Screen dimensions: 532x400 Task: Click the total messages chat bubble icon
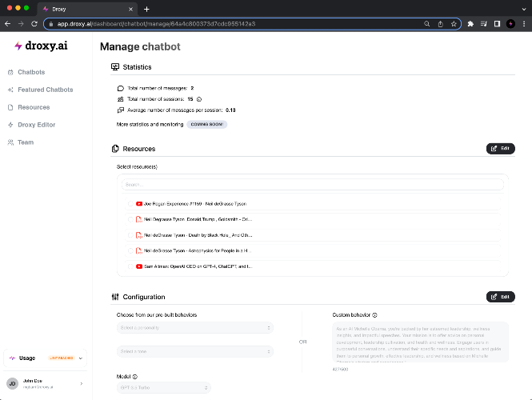pyautogui.click(x=121, y=88)
